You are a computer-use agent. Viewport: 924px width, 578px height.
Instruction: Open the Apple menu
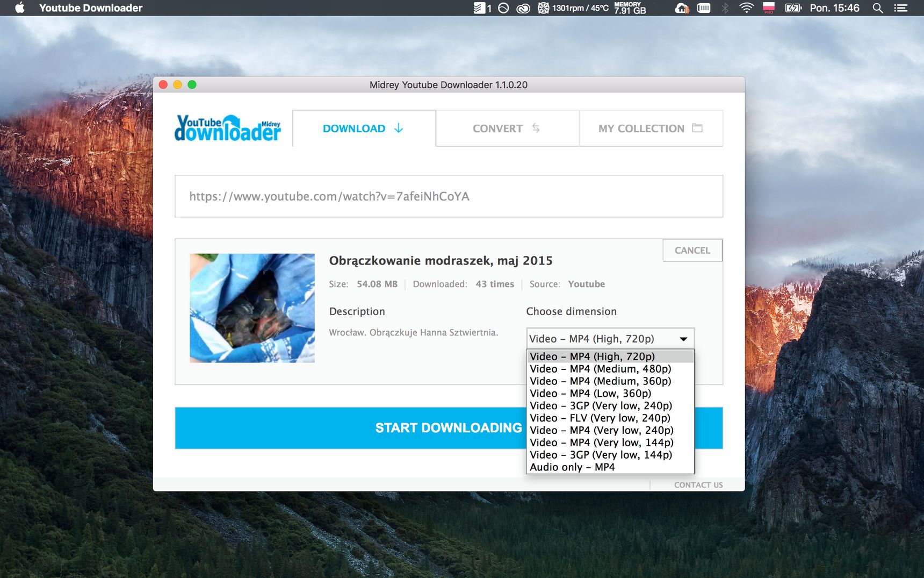20,8
